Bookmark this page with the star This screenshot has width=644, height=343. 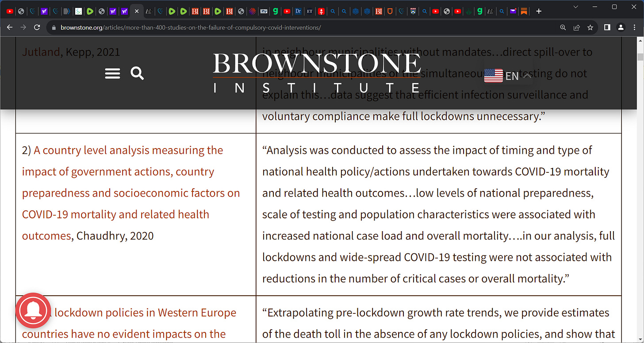590,27
